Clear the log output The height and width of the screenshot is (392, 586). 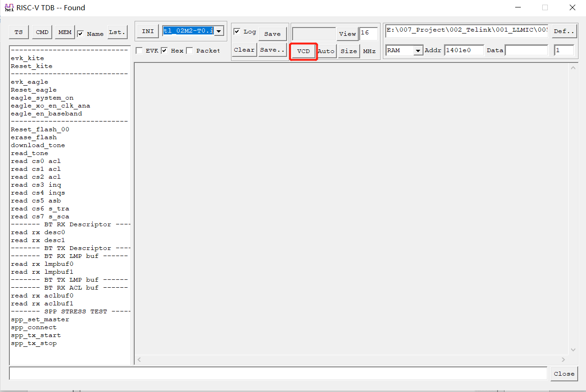[x=244, y=50]
